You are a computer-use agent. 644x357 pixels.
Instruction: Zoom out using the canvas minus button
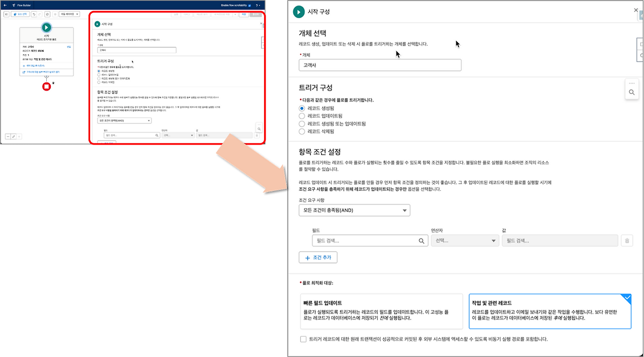[x=8, y=136]
